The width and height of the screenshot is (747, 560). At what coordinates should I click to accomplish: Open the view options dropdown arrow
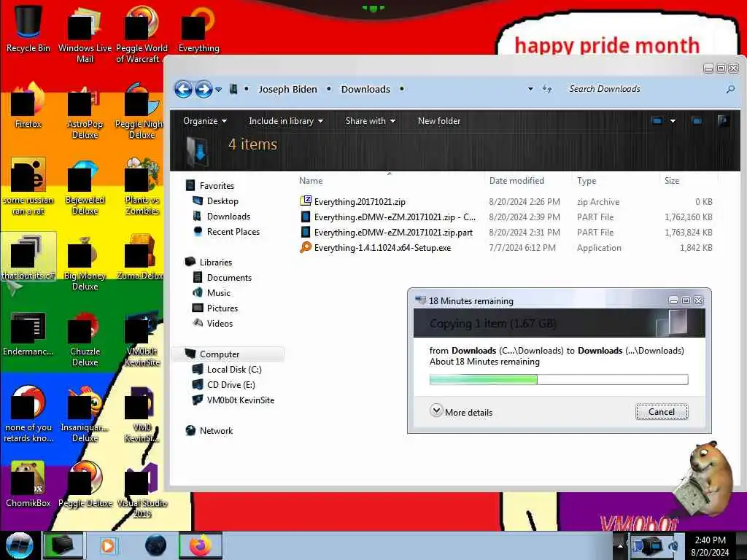[x=673, y=121]
